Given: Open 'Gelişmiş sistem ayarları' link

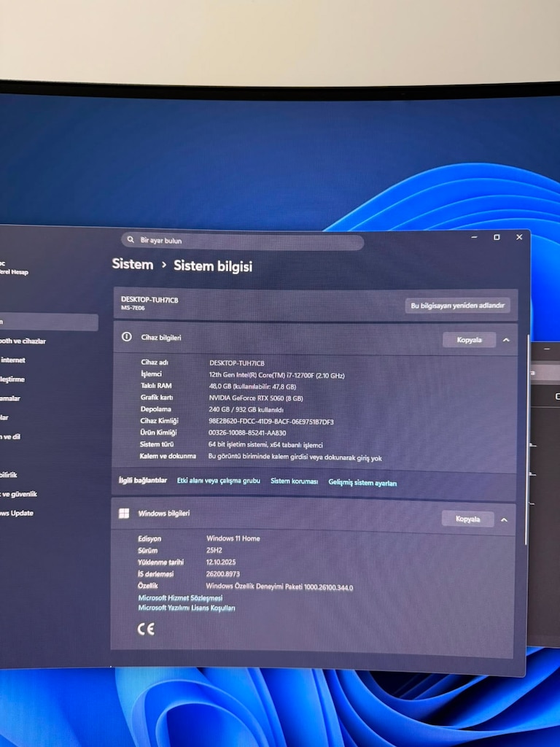Looking at the screenshot, I should [x=362, y=483].
